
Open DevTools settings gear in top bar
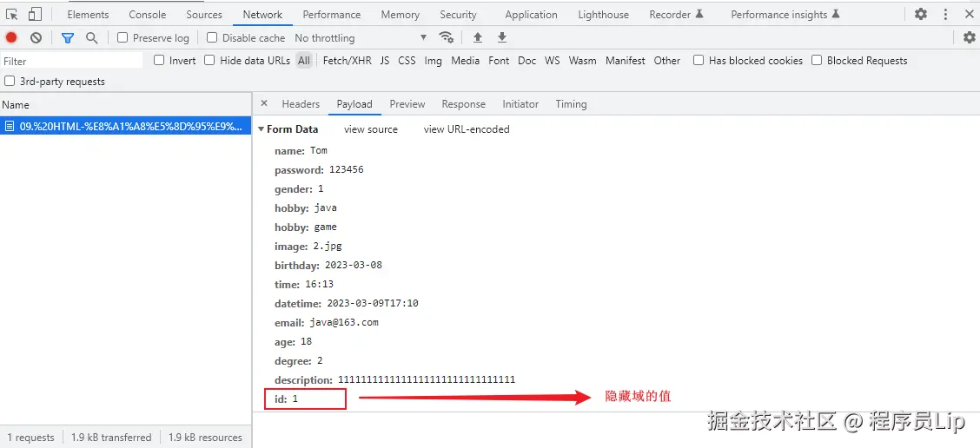click(x=921, y=14)
